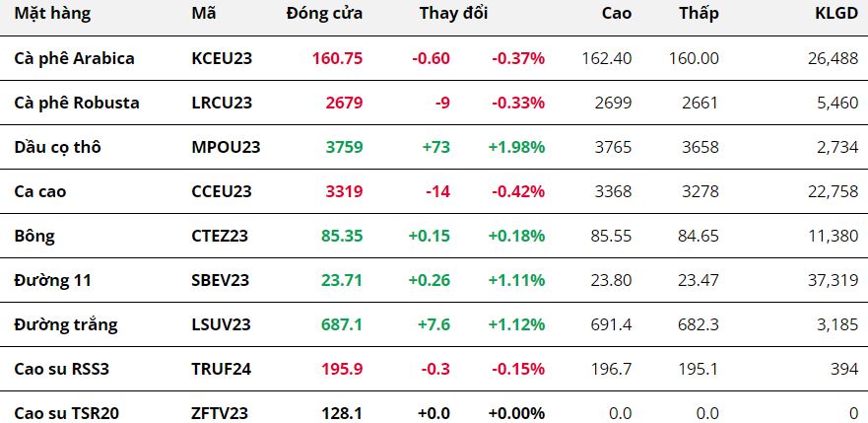The height and width of the screenshot is (423, 868).
Task: Sort by the "Đóng cửa" column header
Action: pyautogui.click(x=324, y=14)
